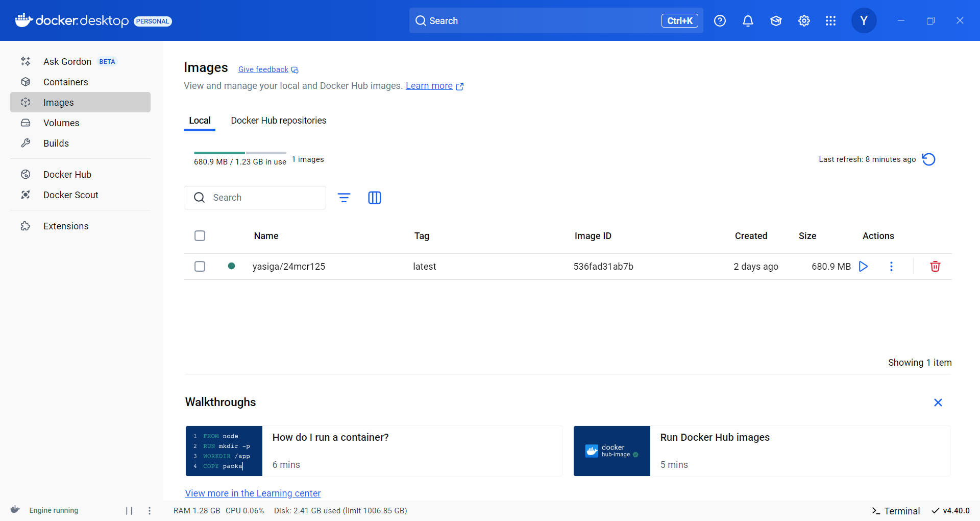Open the 'How do I run a container?' walkthrough
The width and height of the screenshot is (980, 521).
374,451
